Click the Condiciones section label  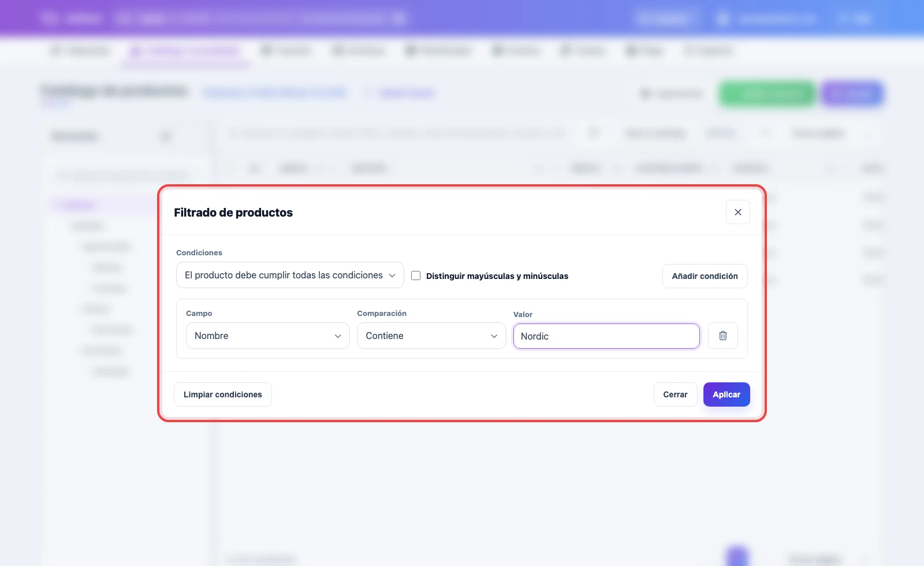tap(199, 252)
